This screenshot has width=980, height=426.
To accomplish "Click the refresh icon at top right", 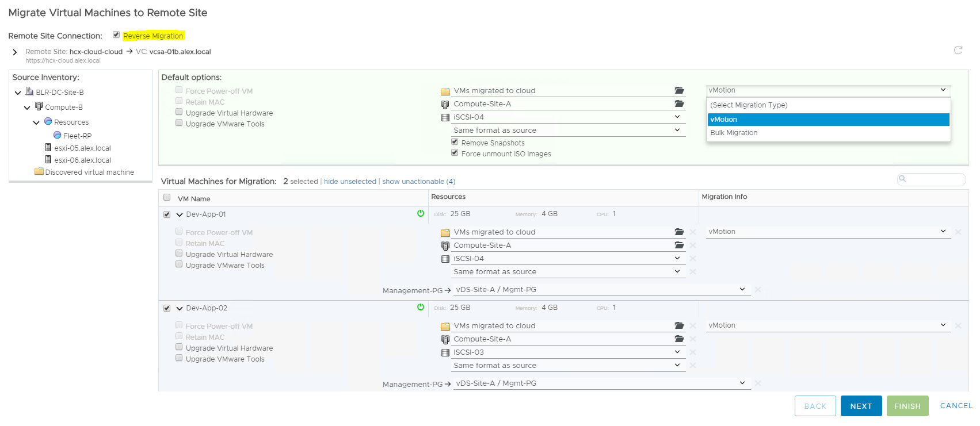I will [958, 50].
